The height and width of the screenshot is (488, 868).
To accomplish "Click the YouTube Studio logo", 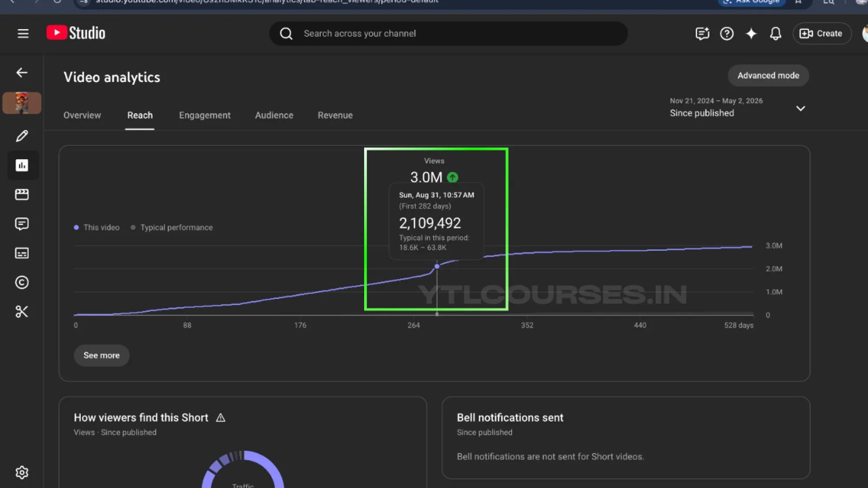I will coord(76,33).
